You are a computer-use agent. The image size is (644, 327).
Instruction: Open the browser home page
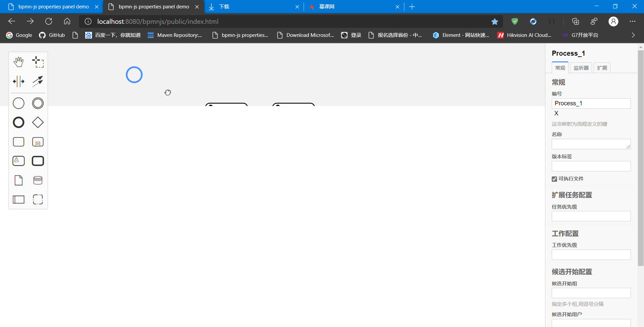coord(67,21)
